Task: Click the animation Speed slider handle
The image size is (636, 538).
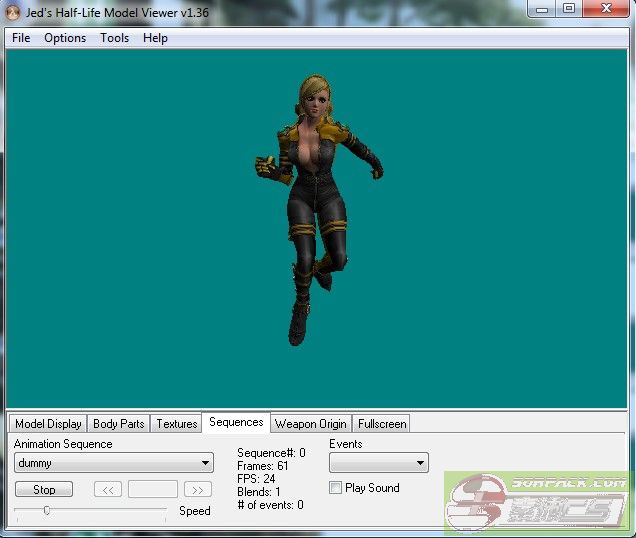Action: coord(47,510)
